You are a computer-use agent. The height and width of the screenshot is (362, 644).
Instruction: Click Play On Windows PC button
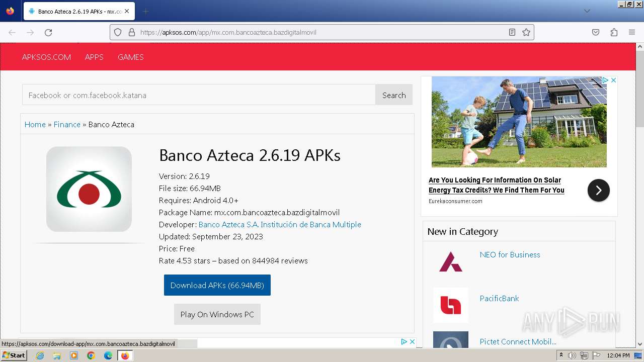(x=217, y=314)
